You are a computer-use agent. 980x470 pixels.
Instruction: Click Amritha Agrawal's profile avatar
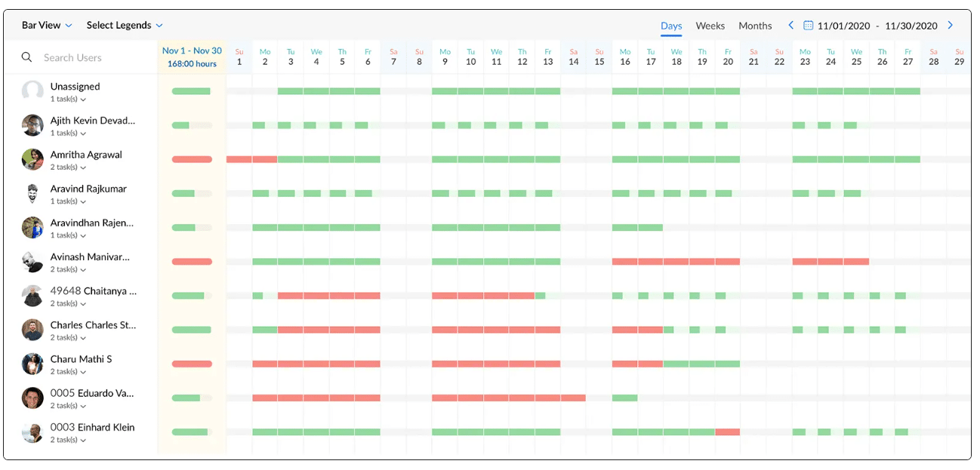tap(32, 159)
